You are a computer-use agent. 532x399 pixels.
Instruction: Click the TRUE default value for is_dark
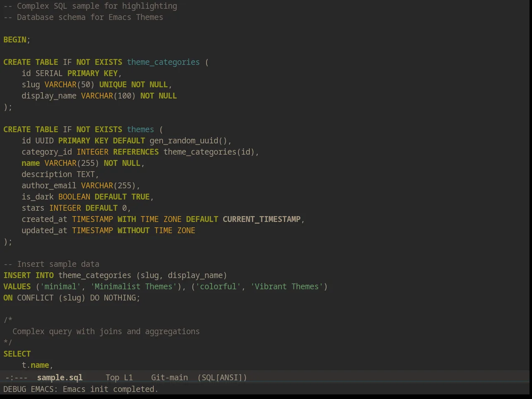[140, 197]
